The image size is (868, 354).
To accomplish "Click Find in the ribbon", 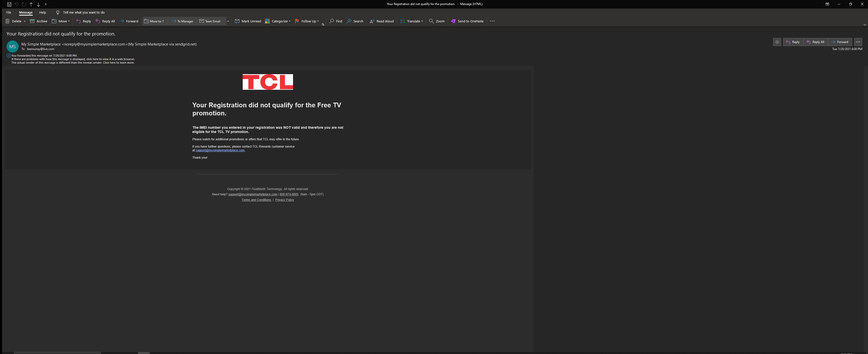I will point(336,21).
